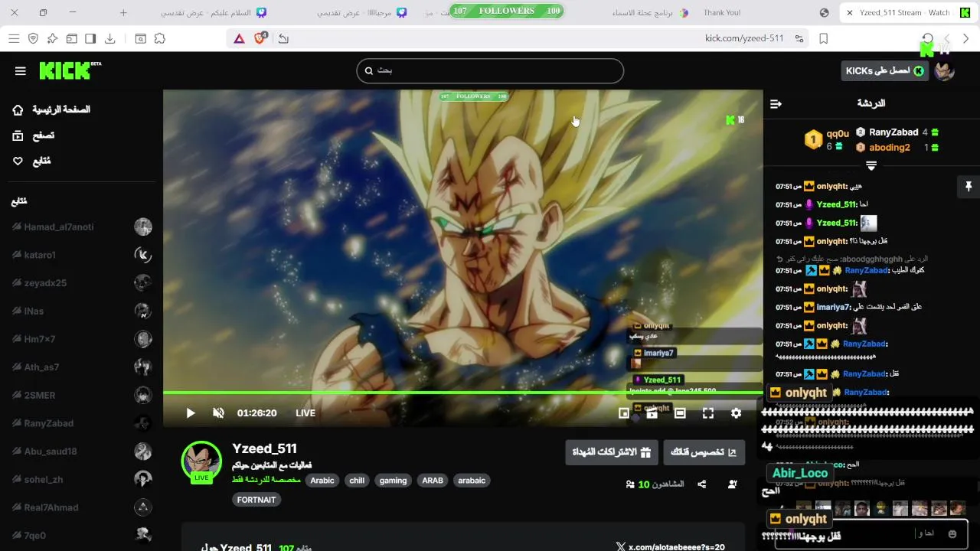
Task: Open Abu_saud18 followed channel
Action: (x=81, y=452)
